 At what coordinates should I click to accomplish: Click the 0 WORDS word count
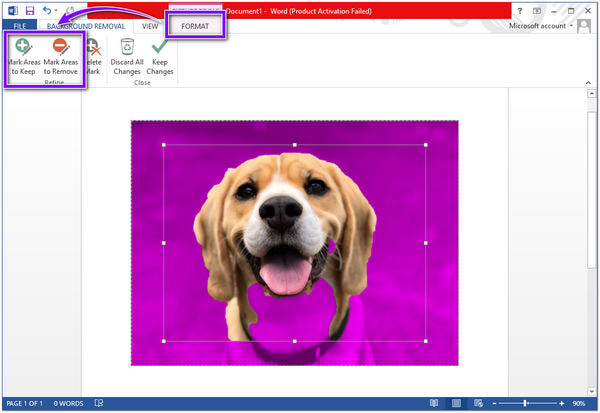point(68,403)
